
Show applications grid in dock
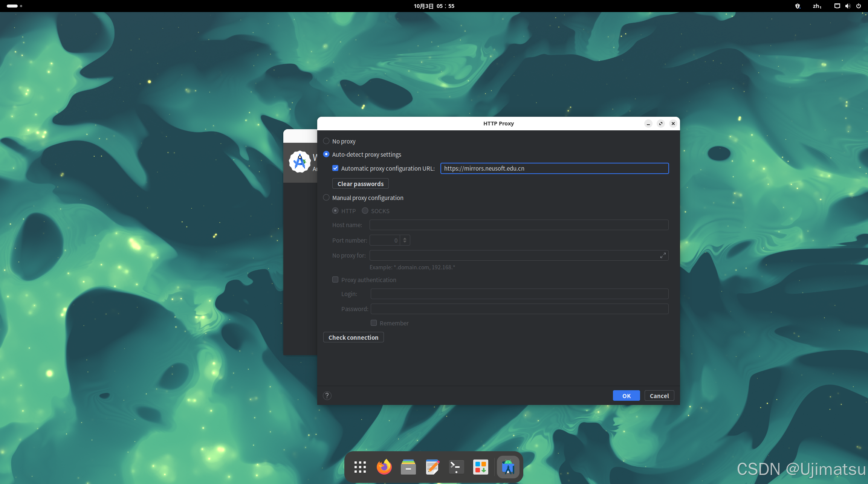click(360, 467)
